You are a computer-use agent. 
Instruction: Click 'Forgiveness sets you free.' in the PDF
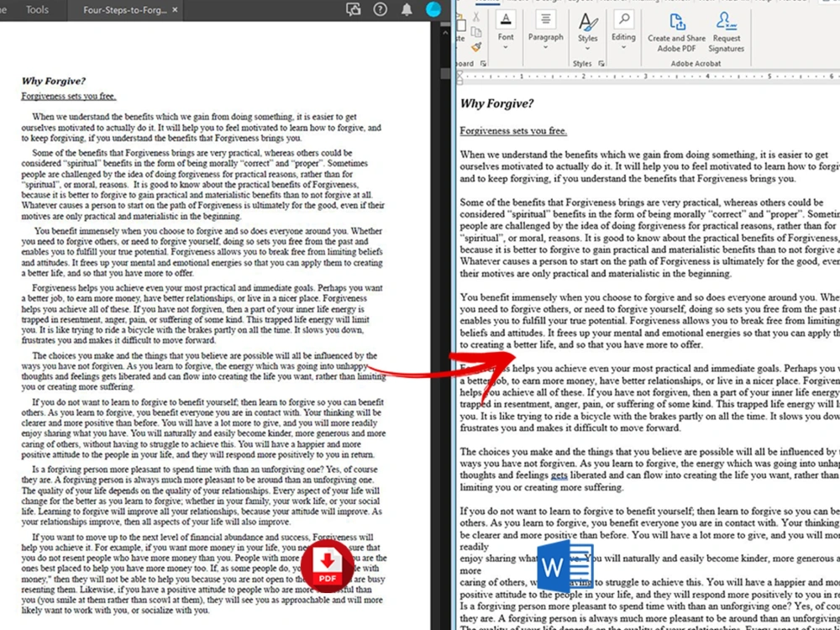pyautogui.click(x=69, y=97)
